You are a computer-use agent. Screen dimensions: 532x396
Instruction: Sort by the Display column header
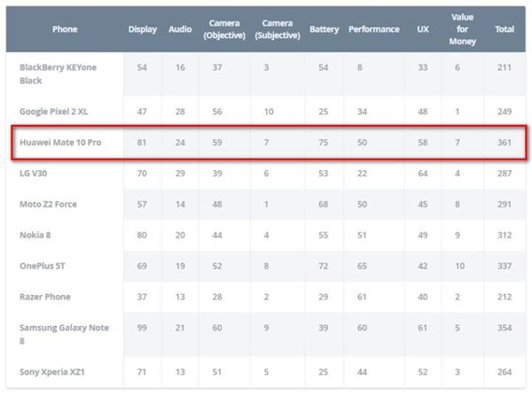click(142, 29)
